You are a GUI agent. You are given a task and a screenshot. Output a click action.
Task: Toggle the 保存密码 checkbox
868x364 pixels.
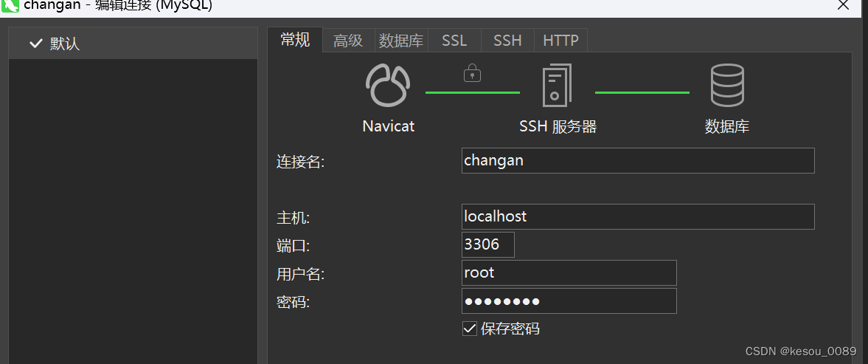[470, 329]
